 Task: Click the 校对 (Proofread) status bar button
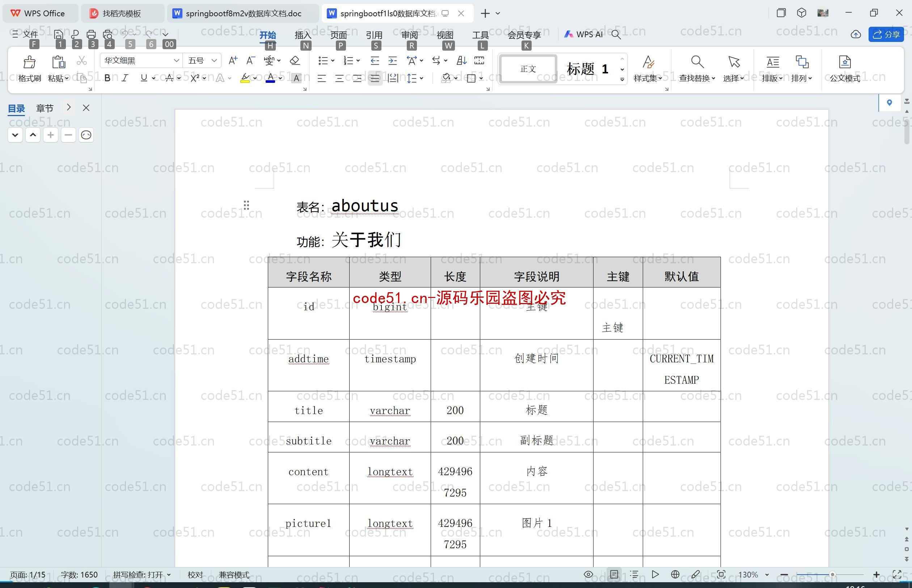(195, 574)
